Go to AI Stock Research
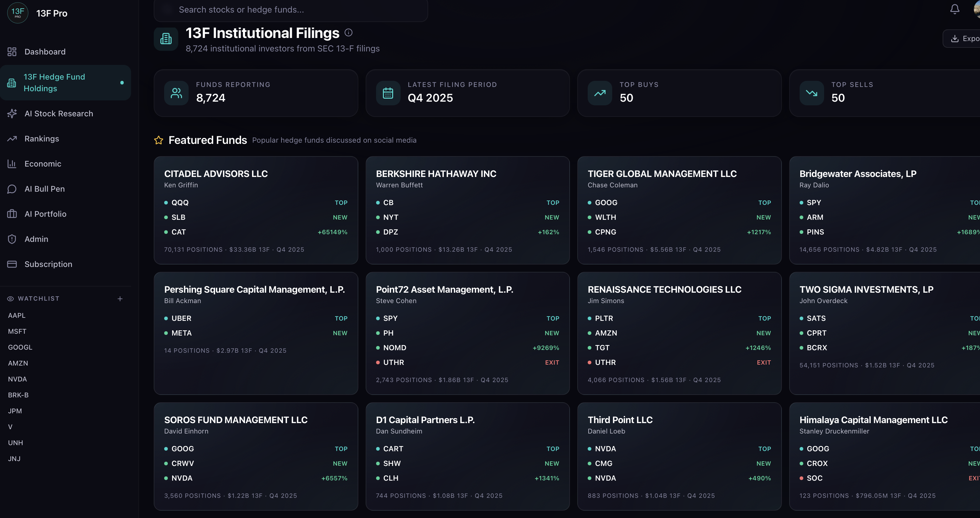The image size is (980, 518). pyautogui.click(x=66, y=113)
